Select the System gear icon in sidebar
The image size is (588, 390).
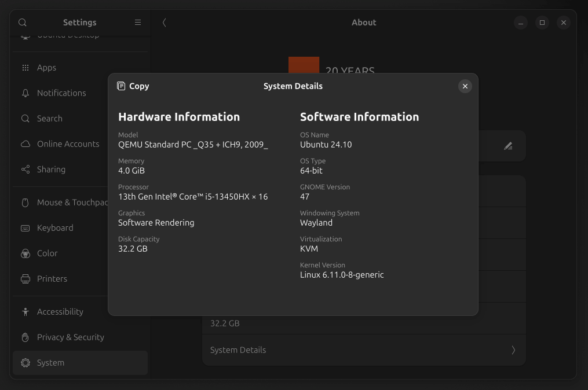(25, 362)
